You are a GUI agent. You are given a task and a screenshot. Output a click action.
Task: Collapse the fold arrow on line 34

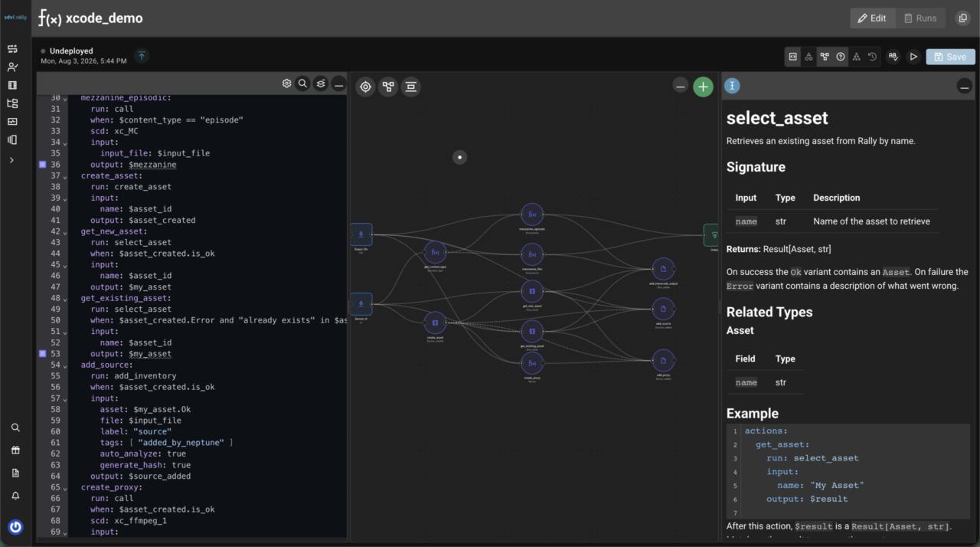65,142
